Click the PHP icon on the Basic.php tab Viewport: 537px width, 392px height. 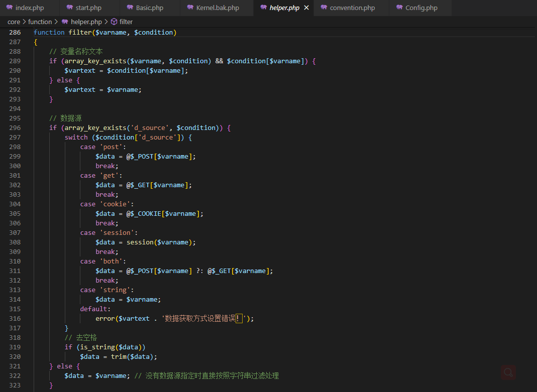click(130, 8)
